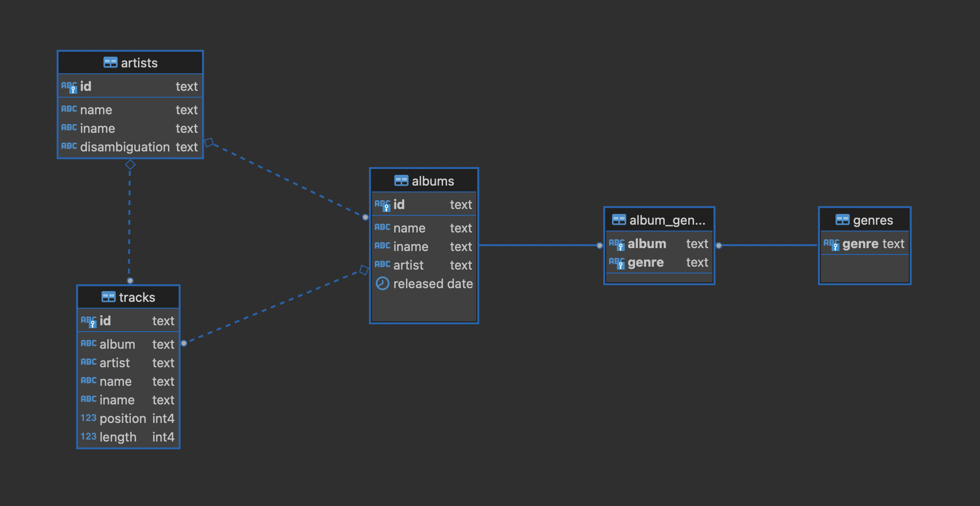Viewport: 980px width, 506px height.
Task: Click the date type of released
Action: pos(461,284)
